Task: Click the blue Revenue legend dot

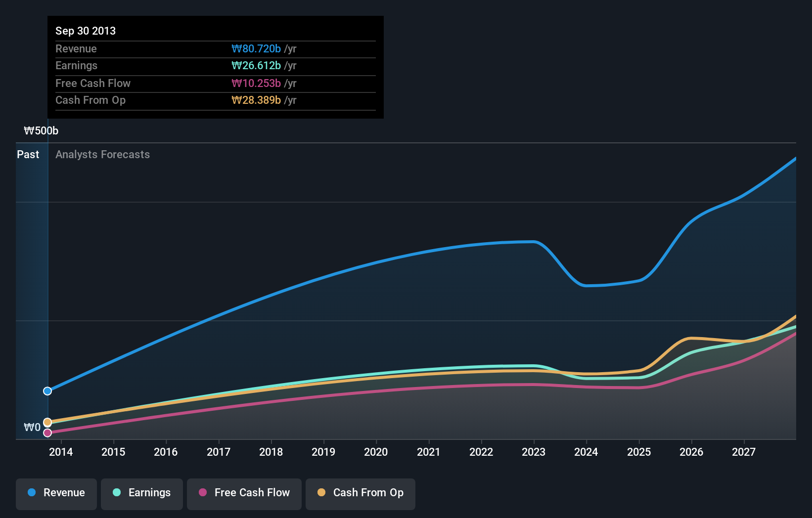Action: [x=31, y=493]
